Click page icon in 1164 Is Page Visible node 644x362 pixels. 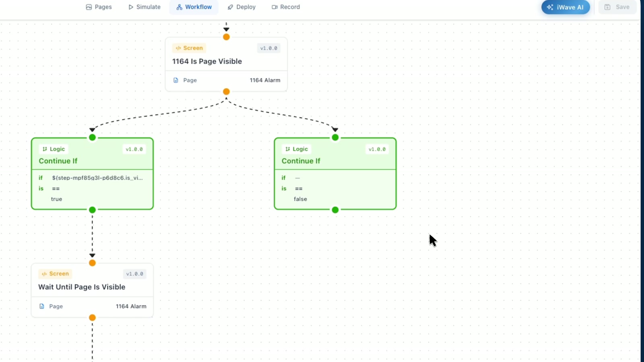tap(176, 80)
